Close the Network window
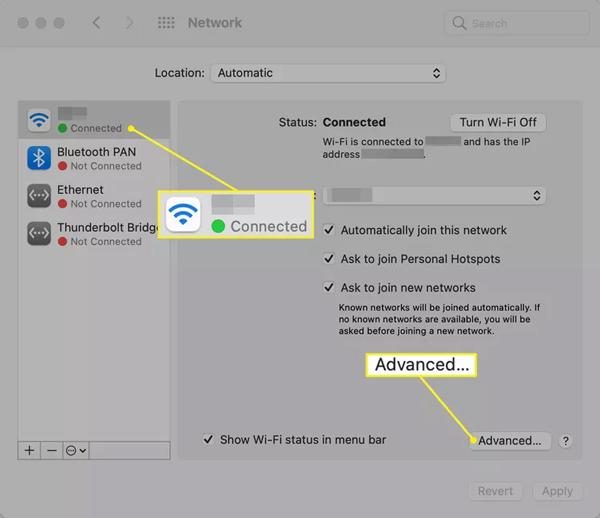The image size is (600, 518). [x=23, y=23]
